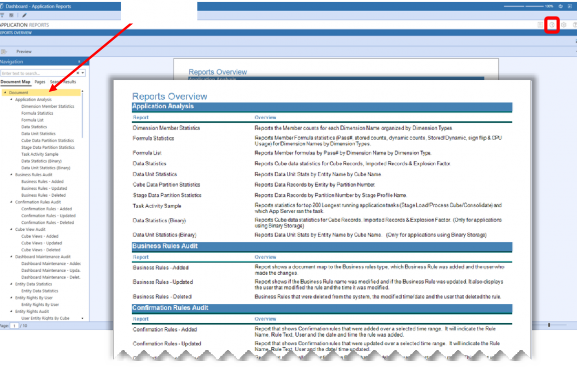Screen dimensions: 577x370
Task: Collapse the Confirmation Rules Audit node
Action: click(x=11, y=202)
